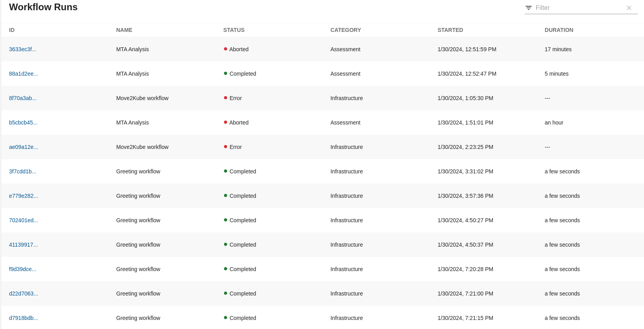Open workflow run f9d39dce...
This screenshot has width=644, height=329.
tap(22, 269)
